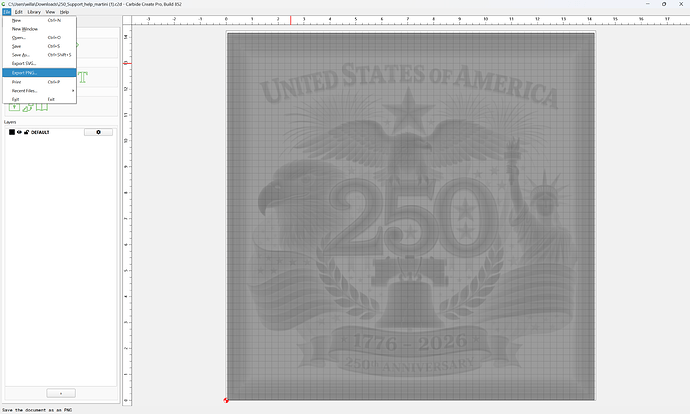This screenshot has height=414, width=690.
Task: Open the Edit menu
Action: point(18,12)
